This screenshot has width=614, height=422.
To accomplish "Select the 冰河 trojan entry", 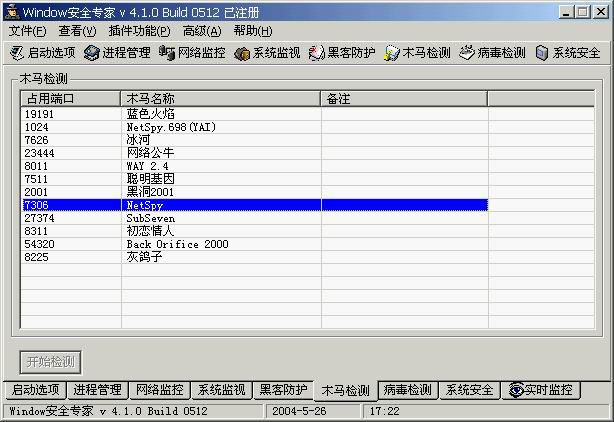I will (255, 140).
